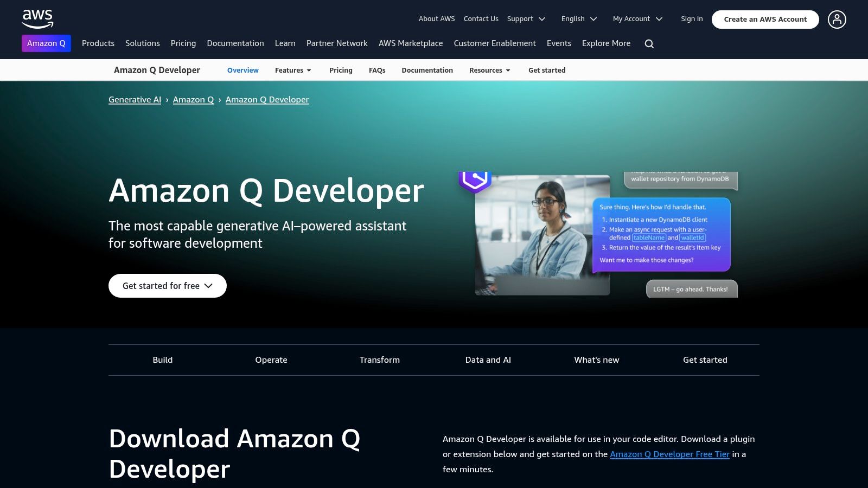This screenshot has width=868, height=488.
Task: Select the Amazon Q nav button
Action: (x=46, y=43)
